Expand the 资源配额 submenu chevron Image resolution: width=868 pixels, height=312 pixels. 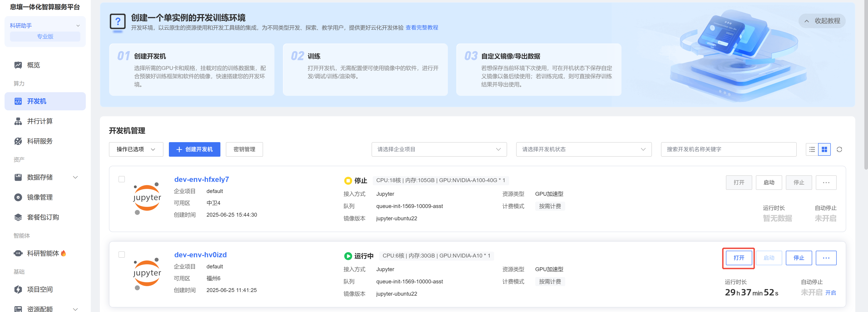[x=76, y=309]
